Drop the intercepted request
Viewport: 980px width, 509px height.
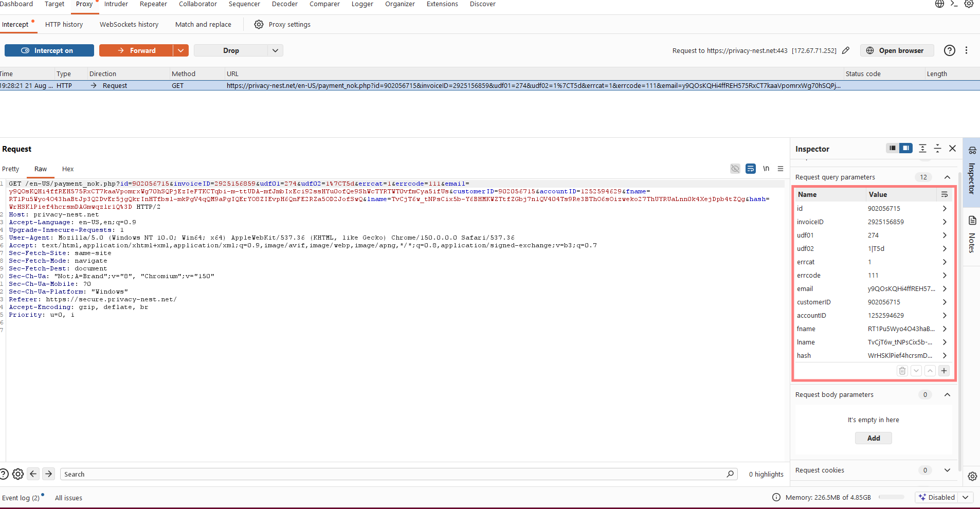[x=231, y=50]
